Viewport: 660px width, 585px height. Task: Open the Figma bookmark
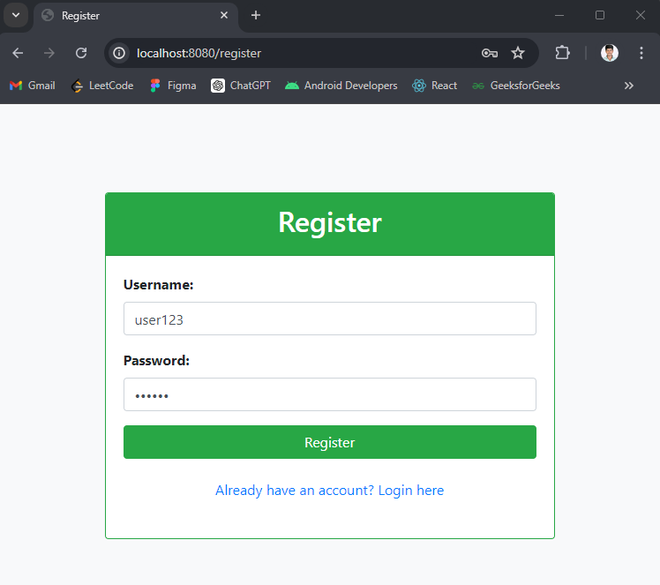click(x=173, y=86)
